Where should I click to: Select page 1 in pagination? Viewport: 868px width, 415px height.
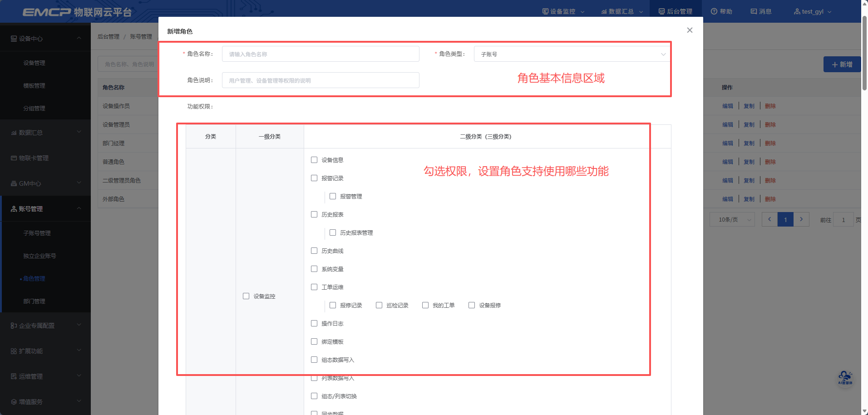point(785,220)
